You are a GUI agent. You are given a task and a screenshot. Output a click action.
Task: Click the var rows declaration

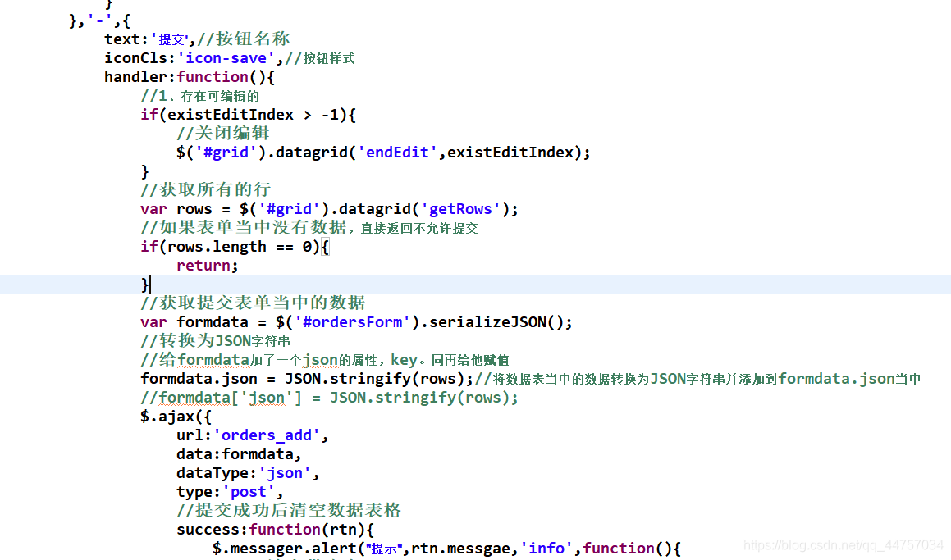pyautogui.click(x=329, y=209)
